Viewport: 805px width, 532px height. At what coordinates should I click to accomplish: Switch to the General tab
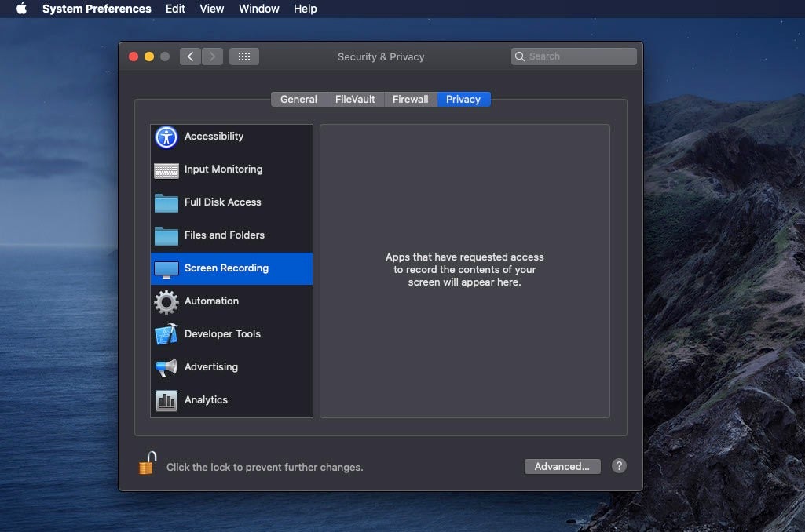tap(298, 99)
